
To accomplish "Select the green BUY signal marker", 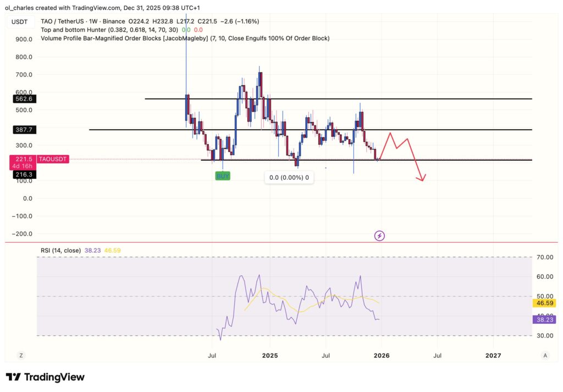I will click(222, 175).
